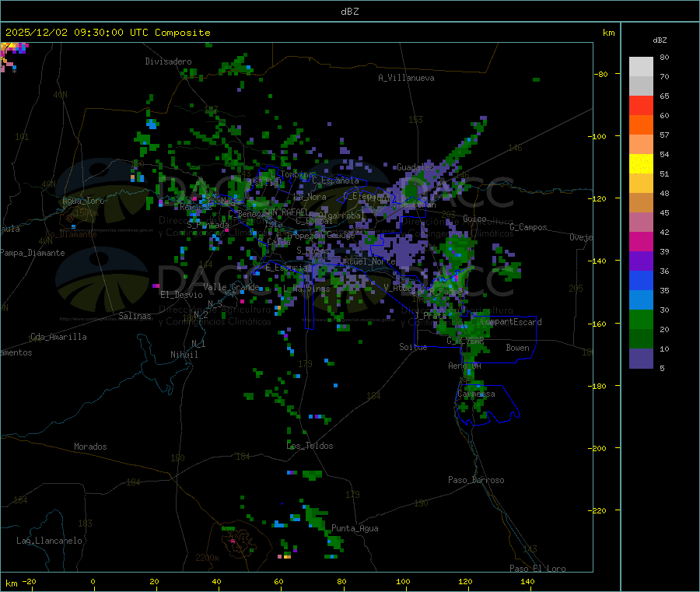Click the La_Nora location label
This screenshot has height=592, width=700.
tap(310, 197)
